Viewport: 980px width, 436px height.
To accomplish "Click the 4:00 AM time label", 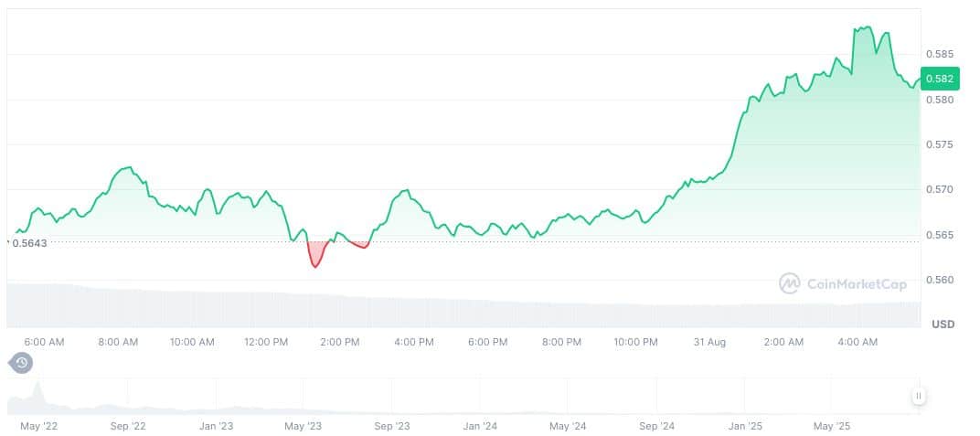I will click(x=857, y=342).
